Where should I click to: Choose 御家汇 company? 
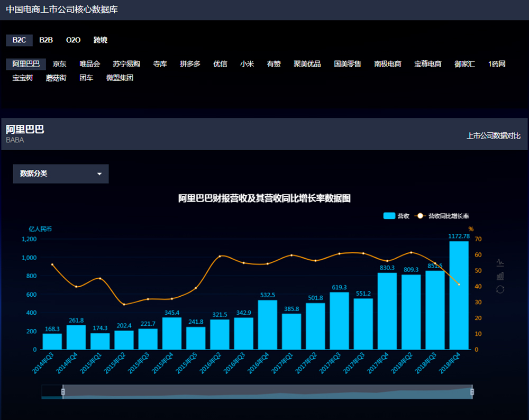tap(464, 64)
